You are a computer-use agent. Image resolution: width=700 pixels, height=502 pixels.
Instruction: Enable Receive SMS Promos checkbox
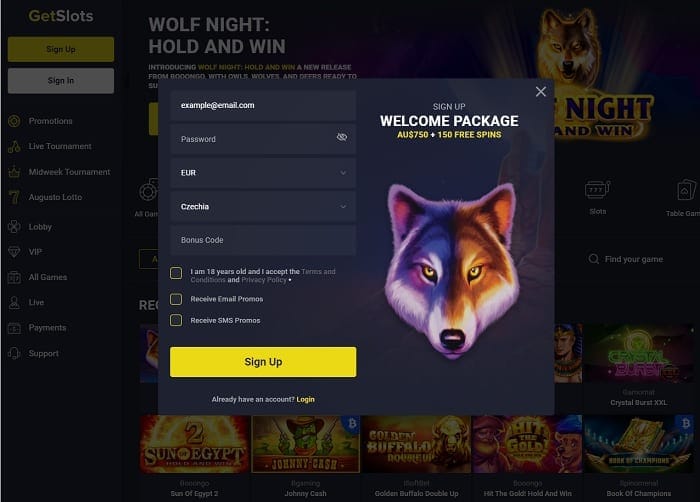click(x=176, y=320)
